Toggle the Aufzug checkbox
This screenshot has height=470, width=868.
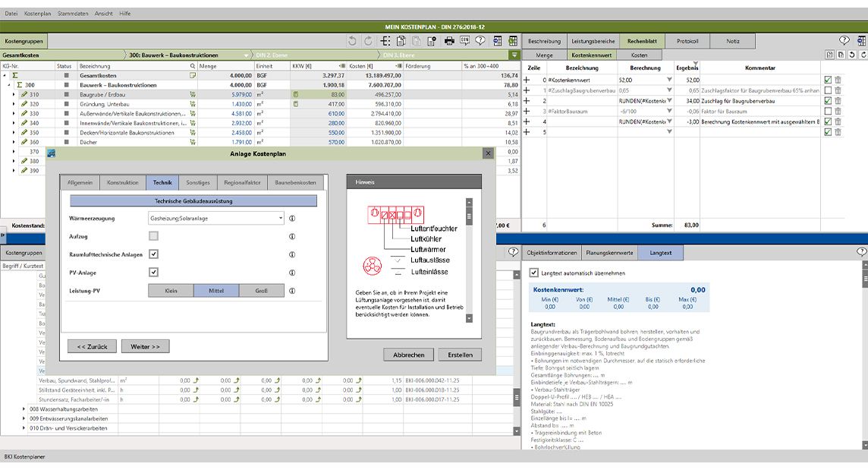[x=153, y=236]
